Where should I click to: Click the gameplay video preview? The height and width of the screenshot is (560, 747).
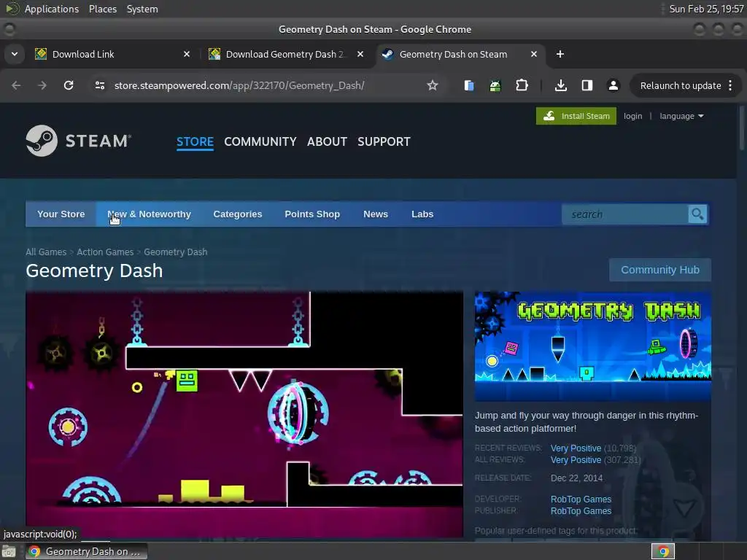[x=244, y=414]
